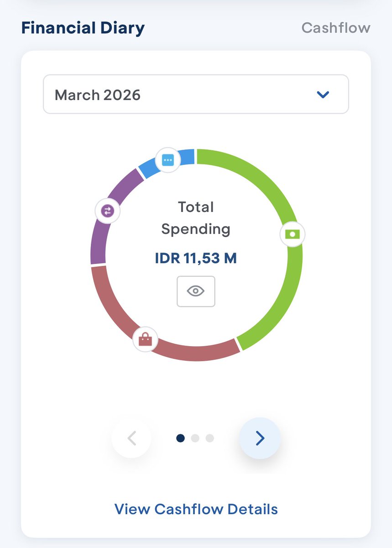The height and width of the screenshot is (548, 392).
Task: Select the shopping bag category icon
Action: tap(145, 339)
